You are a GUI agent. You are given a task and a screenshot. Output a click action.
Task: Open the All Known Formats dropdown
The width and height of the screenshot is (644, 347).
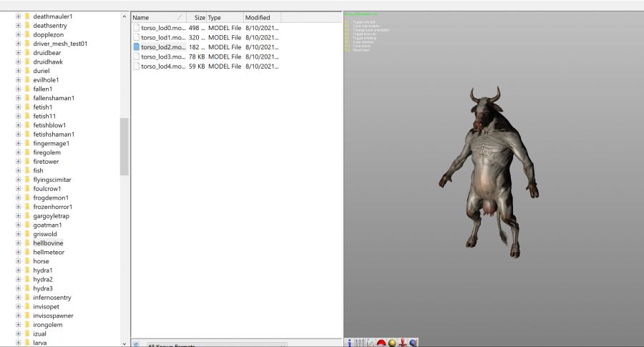[215, 345]
